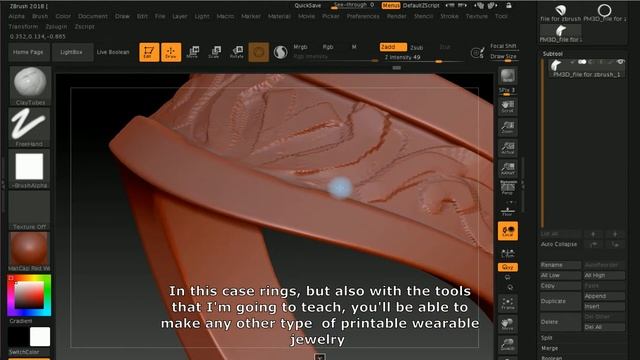
Task: Click the BPR render icon
Action: pos(508,77)
